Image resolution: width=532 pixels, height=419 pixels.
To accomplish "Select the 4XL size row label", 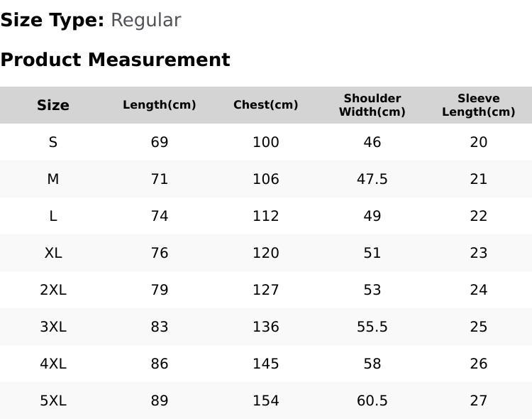I will tap(53, 364).
